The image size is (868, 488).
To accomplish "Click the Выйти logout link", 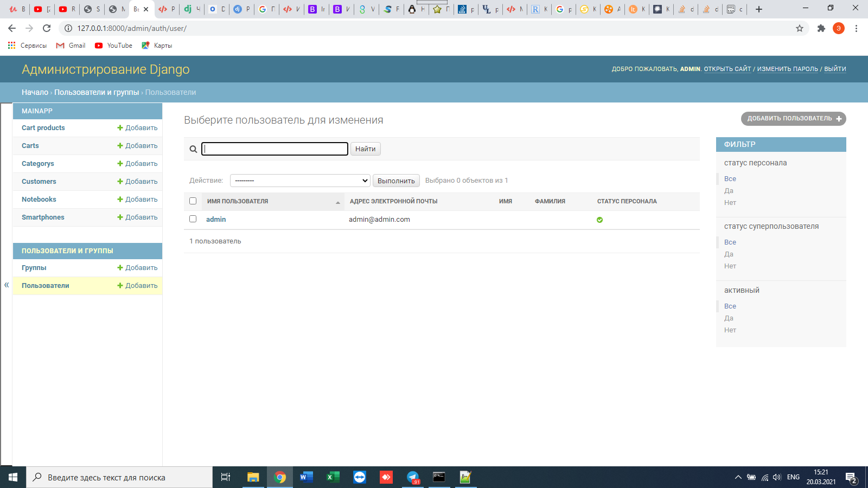I will point(835,69).
